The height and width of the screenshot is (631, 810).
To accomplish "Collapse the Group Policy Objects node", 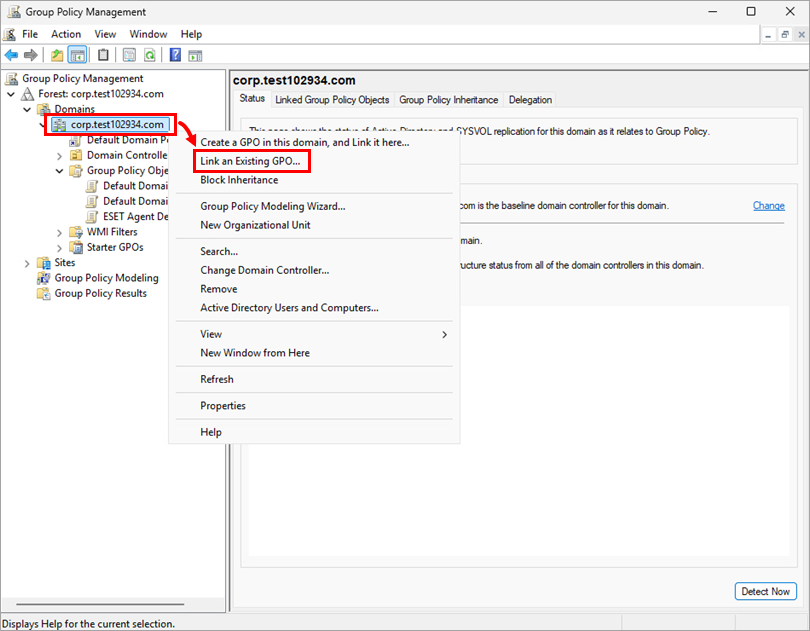I will click(x=60, y=171).
